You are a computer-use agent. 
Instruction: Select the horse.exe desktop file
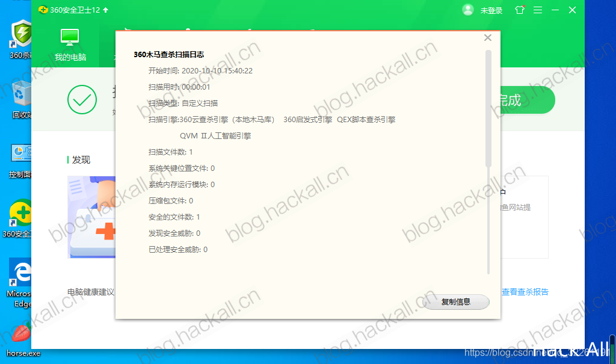[23, 341]
